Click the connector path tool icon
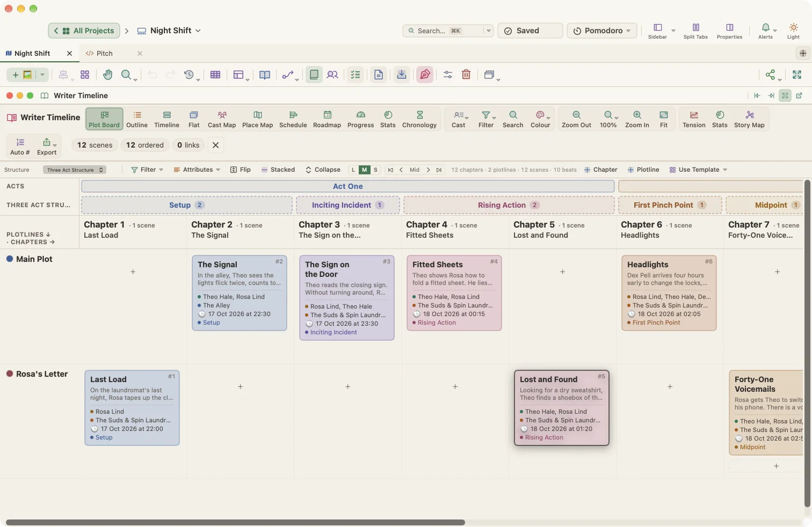This screenshot has height=527, width=812. tap(288, 75)
